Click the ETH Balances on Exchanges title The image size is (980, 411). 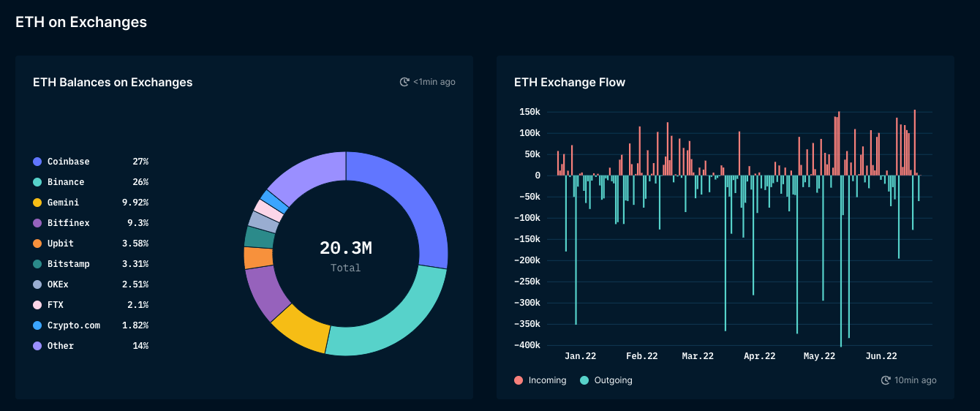[x=113, y=82]
